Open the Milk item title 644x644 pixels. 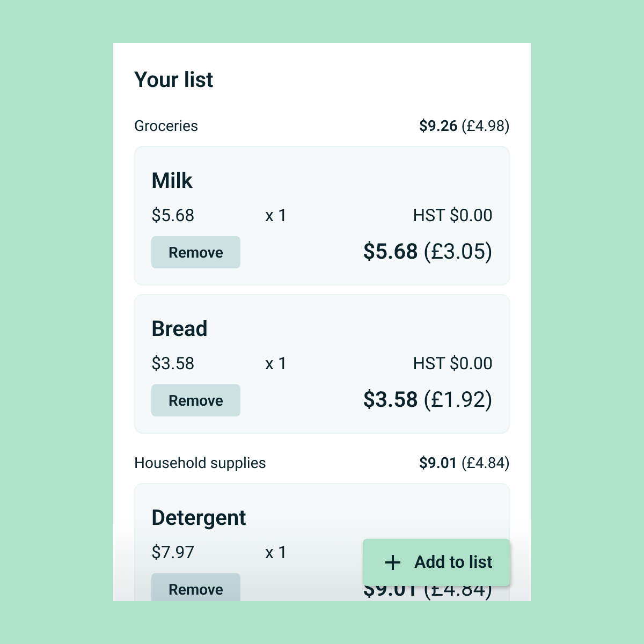[x=172, y=181]
